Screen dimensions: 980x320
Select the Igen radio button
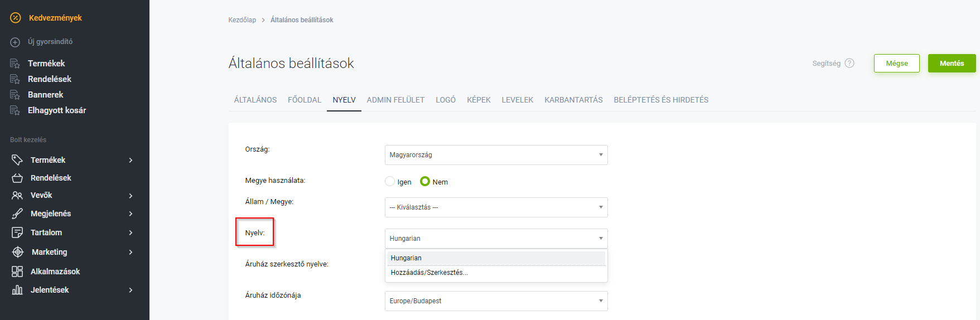390,181
